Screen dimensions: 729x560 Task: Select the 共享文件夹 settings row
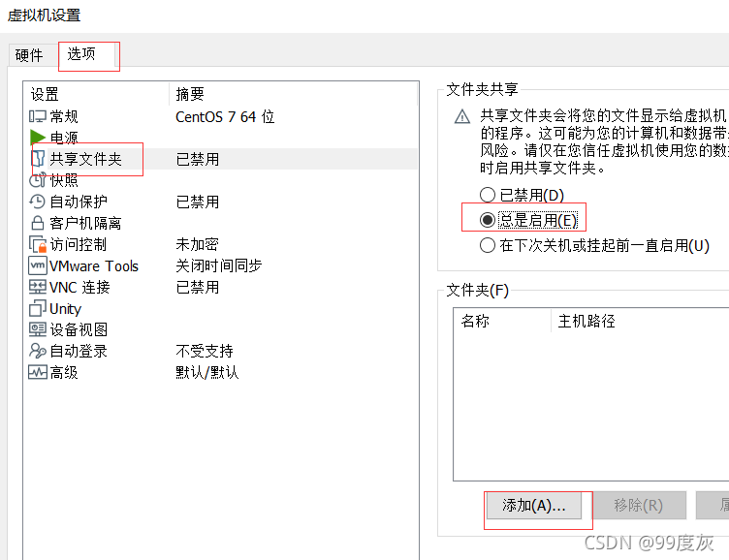pyautogui.click(x=221, y=159)
